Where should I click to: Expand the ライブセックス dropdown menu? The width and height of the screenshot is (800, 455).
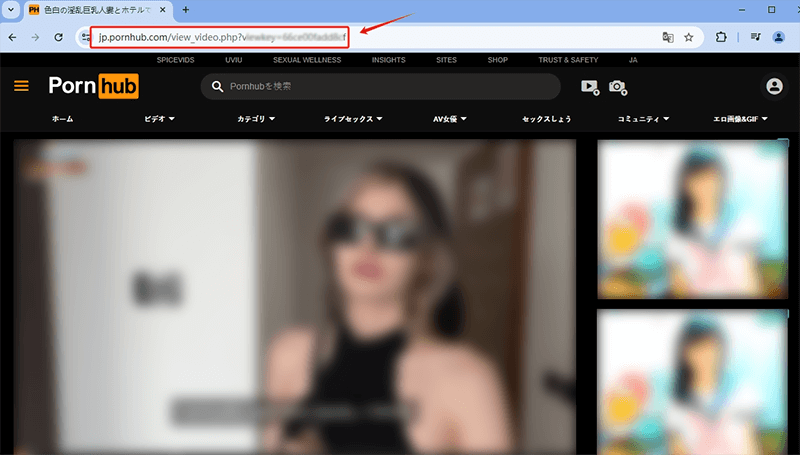click(x=353, y=119)
